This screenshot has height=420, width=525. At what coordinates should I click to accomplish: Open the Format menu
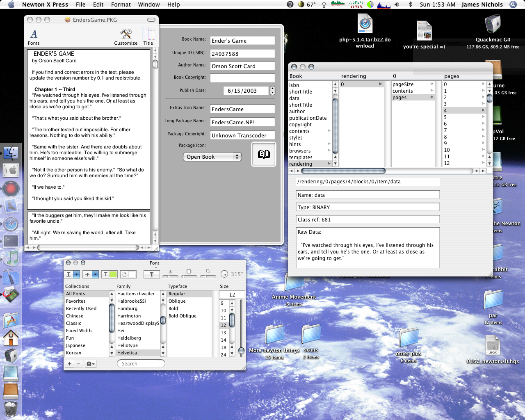pos(121,5)
